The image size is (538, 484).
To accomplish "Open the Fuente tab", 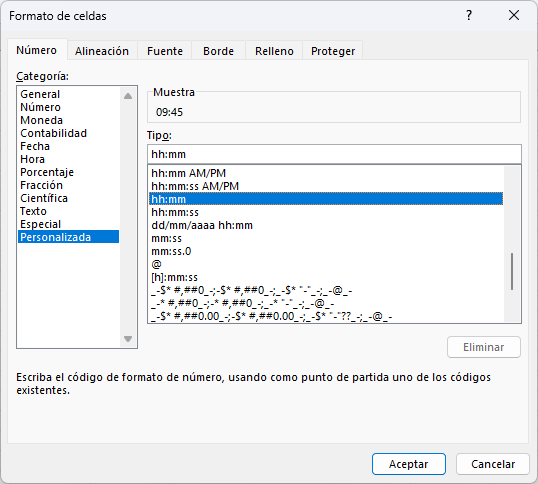I will (x=165, y=51).
